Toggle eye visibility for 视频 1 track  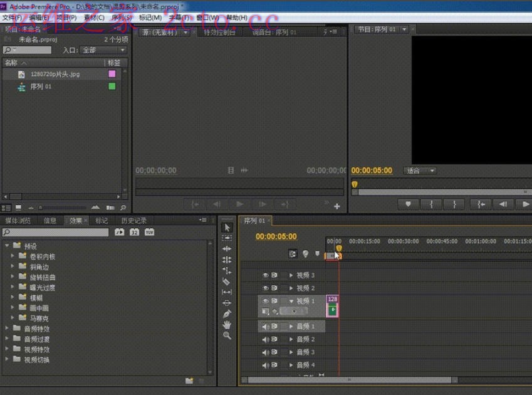coord(265,301)
